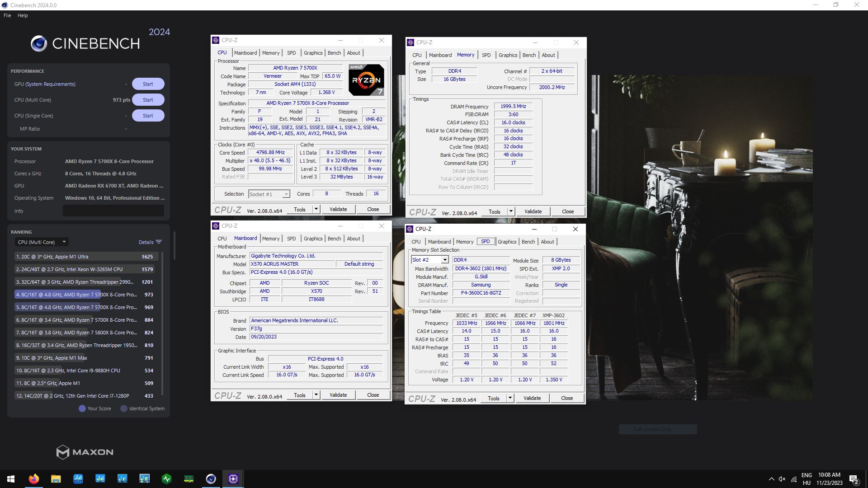
Task: Click the title icon of the CPU-Z Memory window
Action: click(x=410, y=42)
